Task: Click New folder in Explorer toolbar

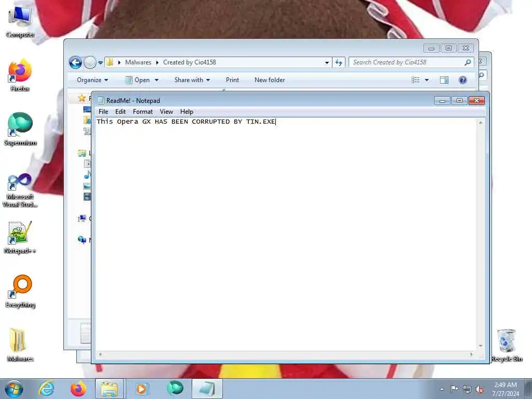Action: click(270, 80)
